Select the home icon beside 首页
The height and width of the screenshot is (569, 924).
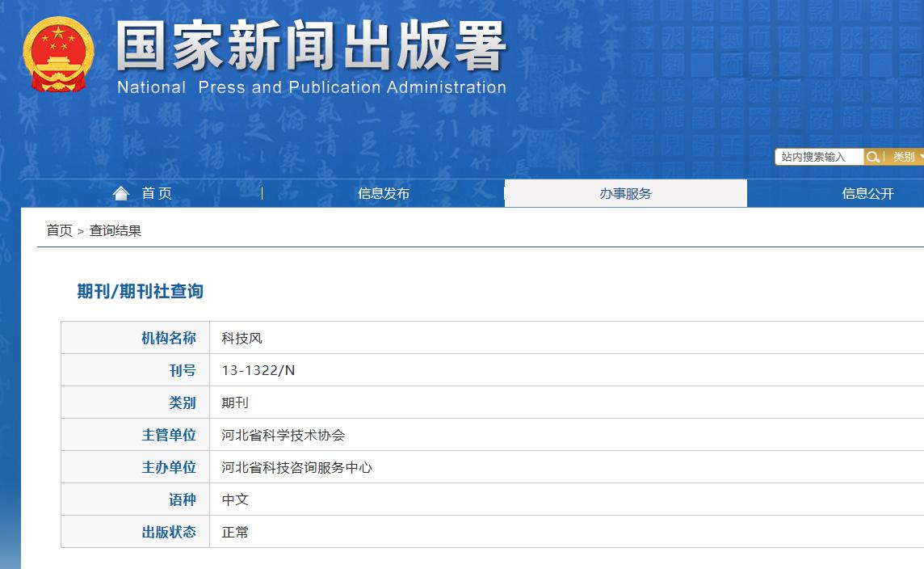[x=121, y=192]
